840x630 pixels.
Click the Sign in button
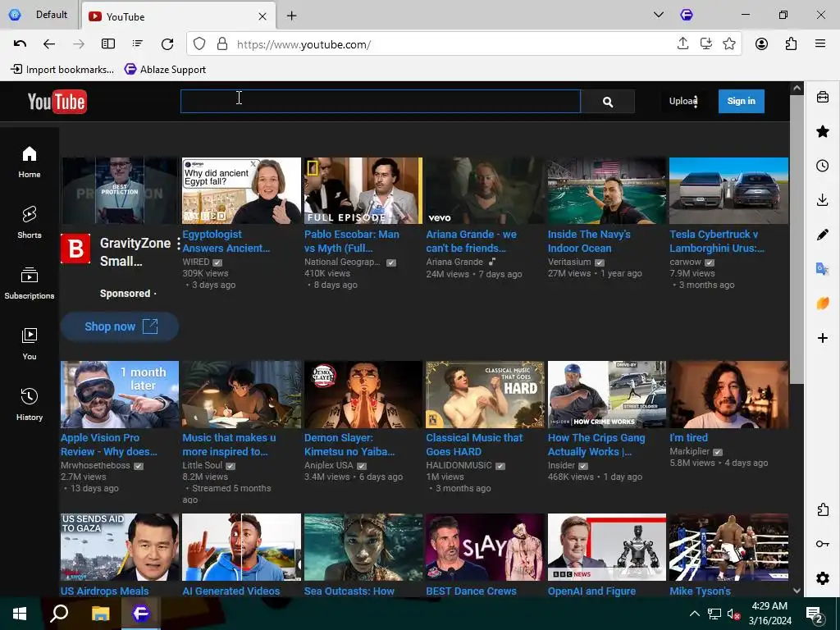point(741,101)
